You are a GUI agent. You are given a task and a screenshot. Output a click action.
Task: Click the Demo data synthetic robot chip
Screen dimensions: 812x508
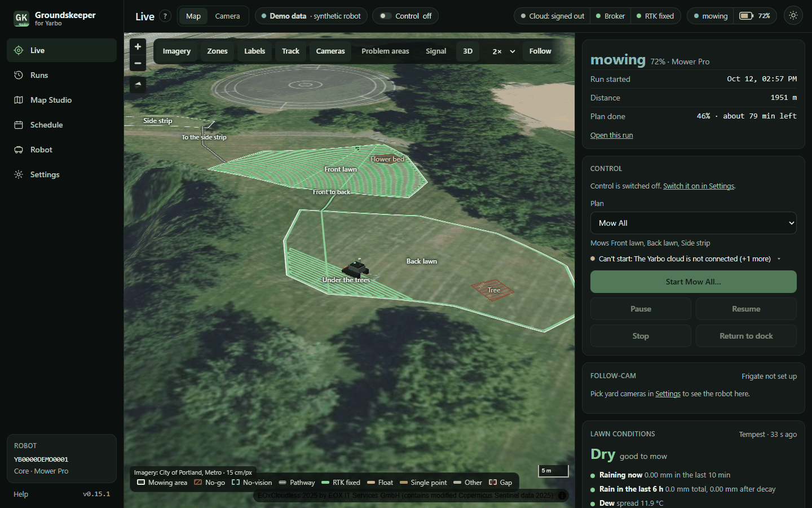pos(311,16)
